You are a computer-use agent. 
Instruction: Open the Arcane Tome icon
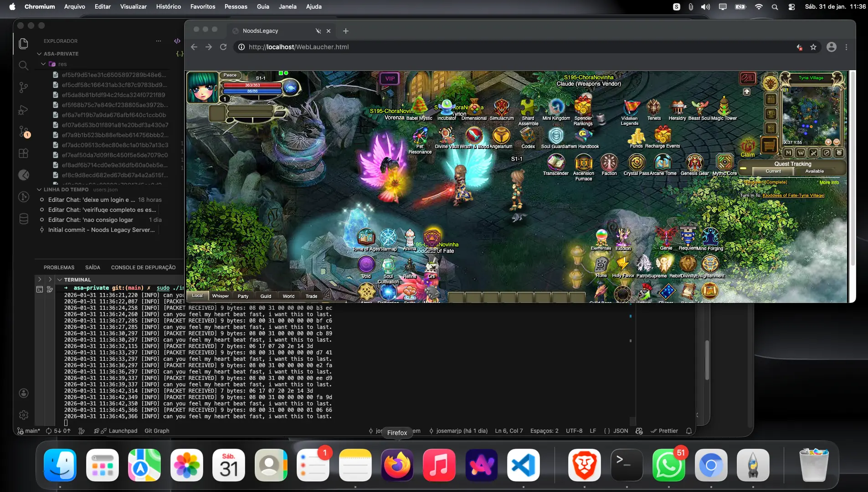pos(663,163)
